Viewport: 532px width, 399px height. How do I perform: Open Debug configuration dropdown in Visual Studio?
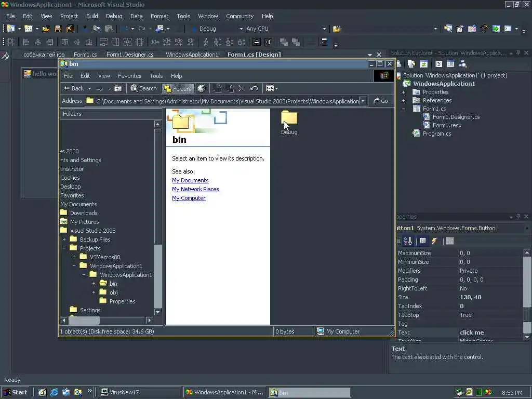point(241,29)
